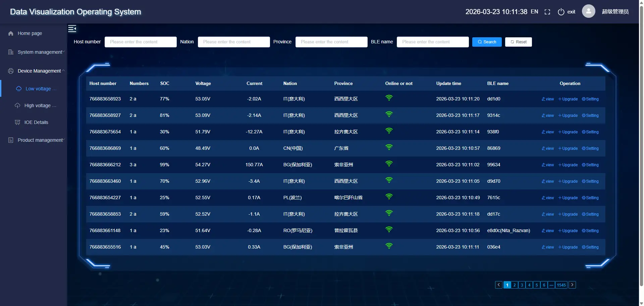Screen dimensions: 644x306
Task: Go to page 3 in pagination
Action: (522, 285)
